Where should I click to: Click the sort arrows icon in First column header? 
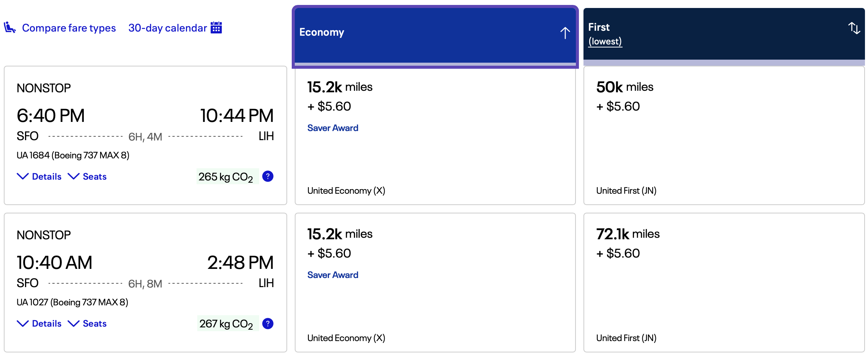pyautogui.click(x=854, y=28)
